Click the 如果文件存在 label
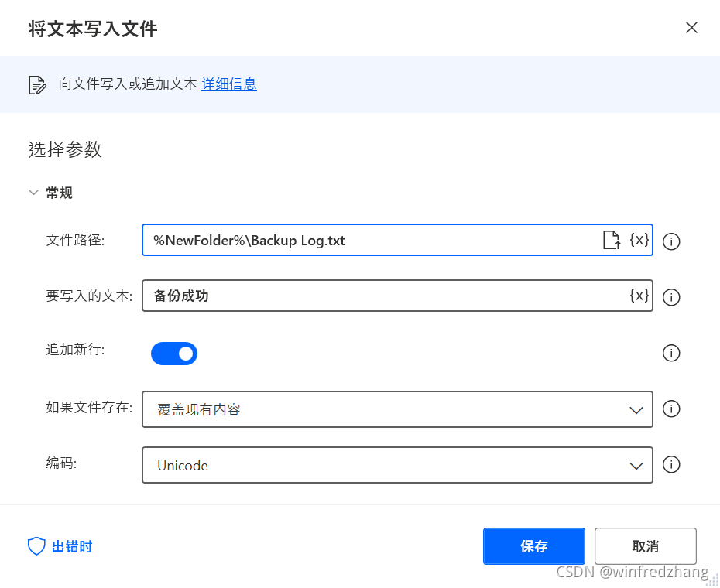This screenshot has width=720, height=588. tap(89, 407)
